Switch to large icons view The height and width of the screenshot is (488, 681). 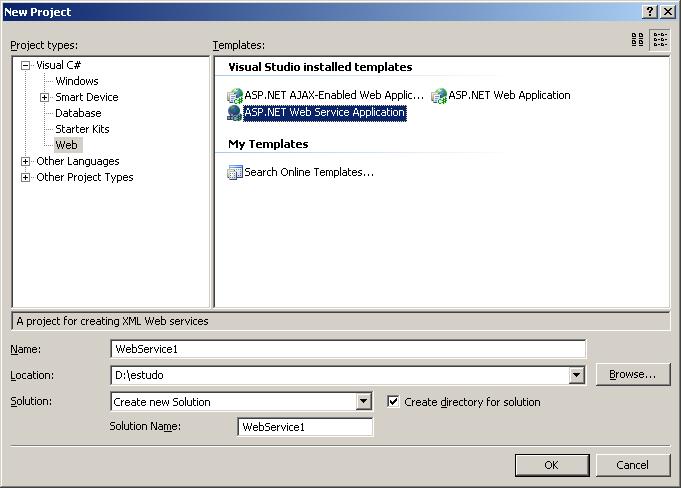638,40
